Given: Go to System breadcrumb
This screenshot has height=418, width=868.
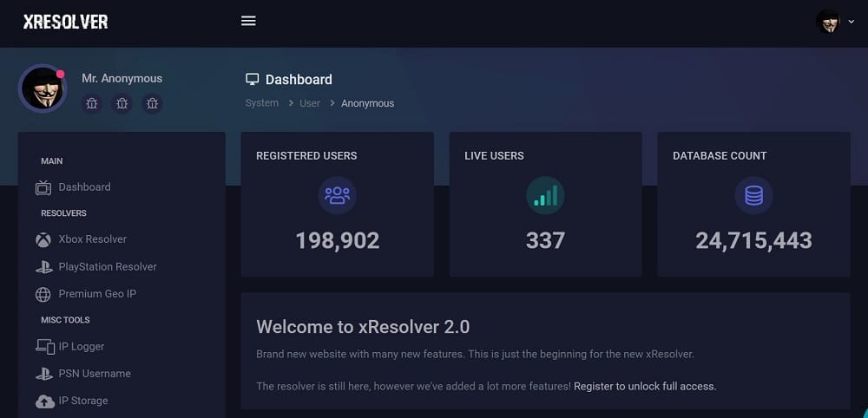Looking at the screenshot, I should point(262,103).
